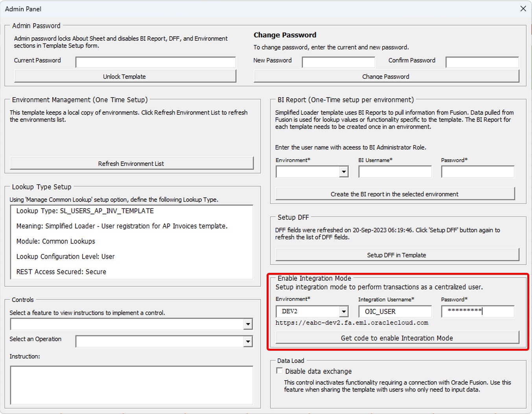
Task: Focus the BI Username input box
Action: 395,172
